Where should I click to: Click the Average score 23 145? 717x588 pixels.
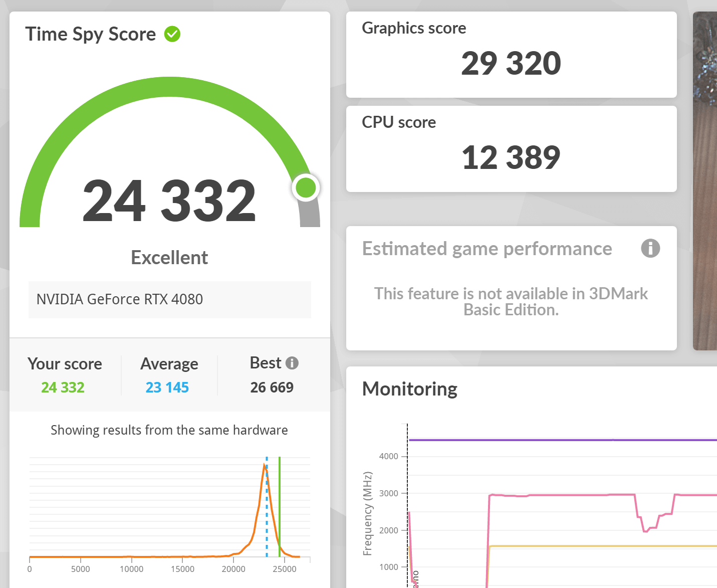tap(167, 387)
